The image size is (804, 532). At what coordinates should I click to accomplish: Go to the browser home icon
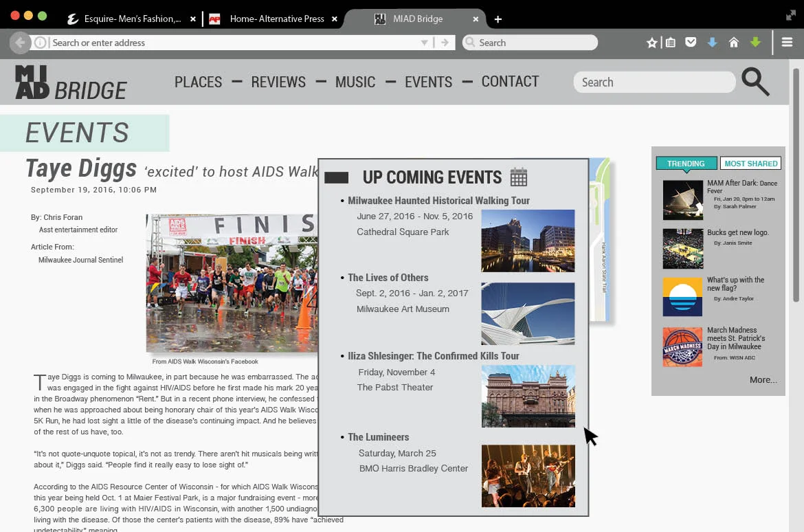click(734, 42)
